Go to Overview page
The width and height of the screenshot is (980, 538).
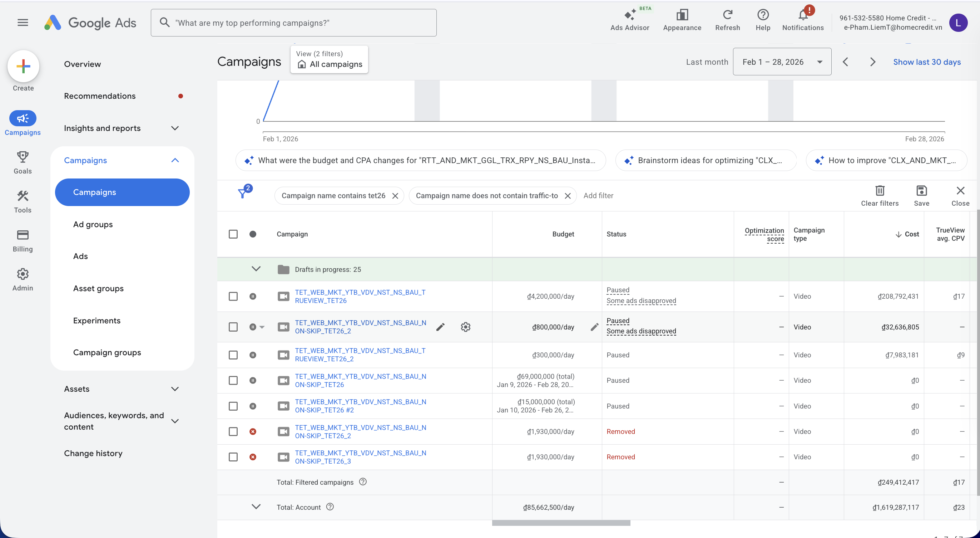[83, 64]
